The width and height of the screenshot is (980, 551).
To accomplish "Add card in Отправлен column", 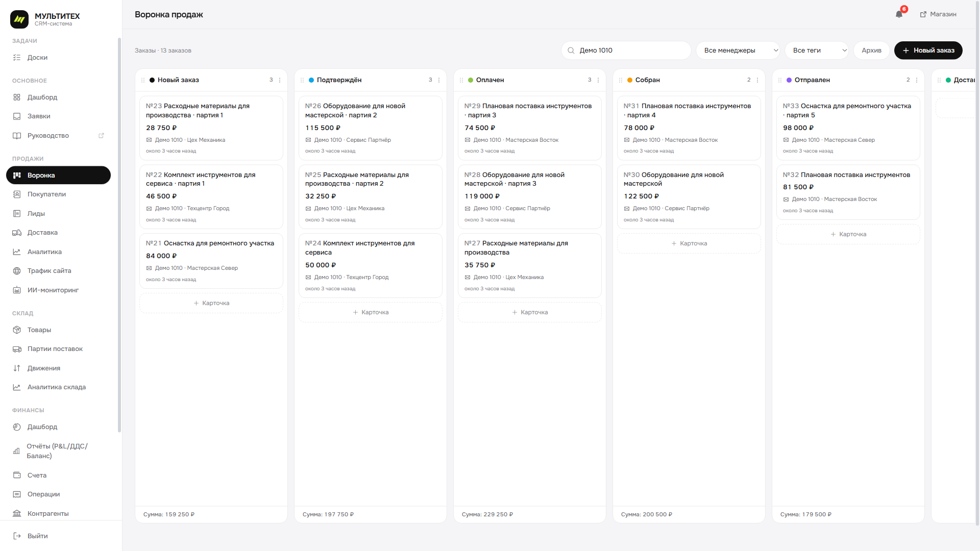I will [x=848, y=234].
